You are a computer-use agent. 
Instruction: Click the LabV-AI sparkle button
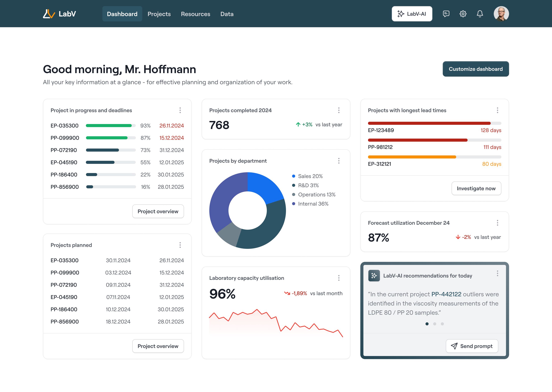coord(412,14)
